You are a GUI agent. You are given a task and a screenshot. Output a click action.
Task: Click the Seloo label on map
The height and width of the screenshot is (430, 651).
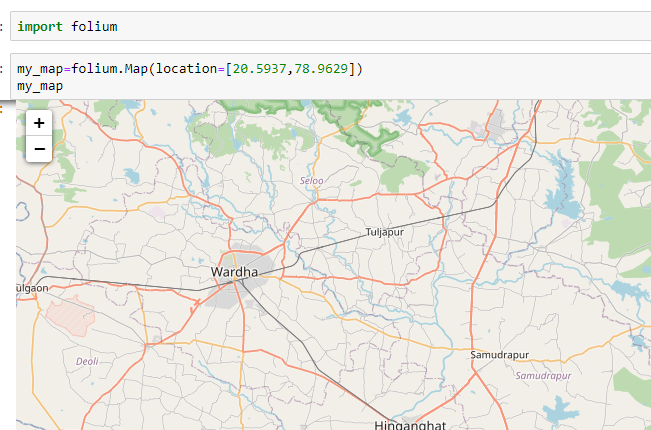311,181
